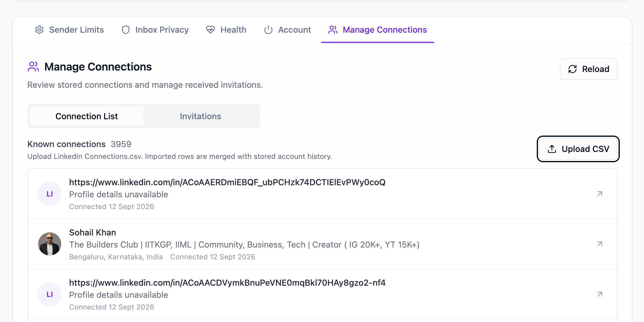Switch to the Invitations view
This screenshot has width=644, height=322.
[201, 116]
